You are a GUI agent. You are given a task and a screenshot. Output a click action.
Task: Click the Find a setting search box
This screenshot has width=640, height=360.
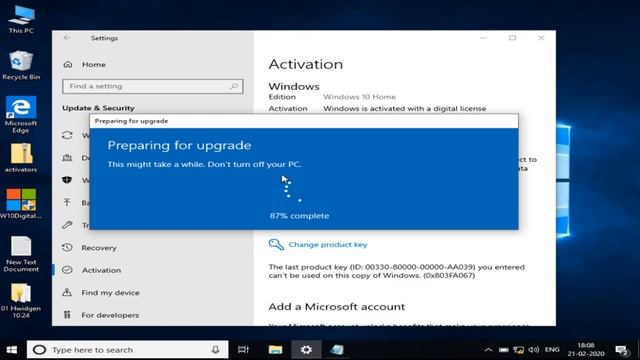[153, 86]
